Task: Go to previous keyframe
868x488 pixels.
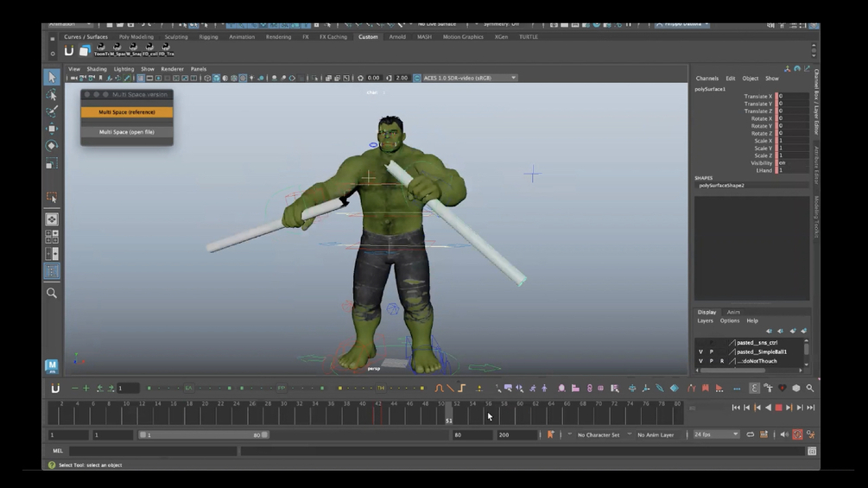Action: point(757,408)
